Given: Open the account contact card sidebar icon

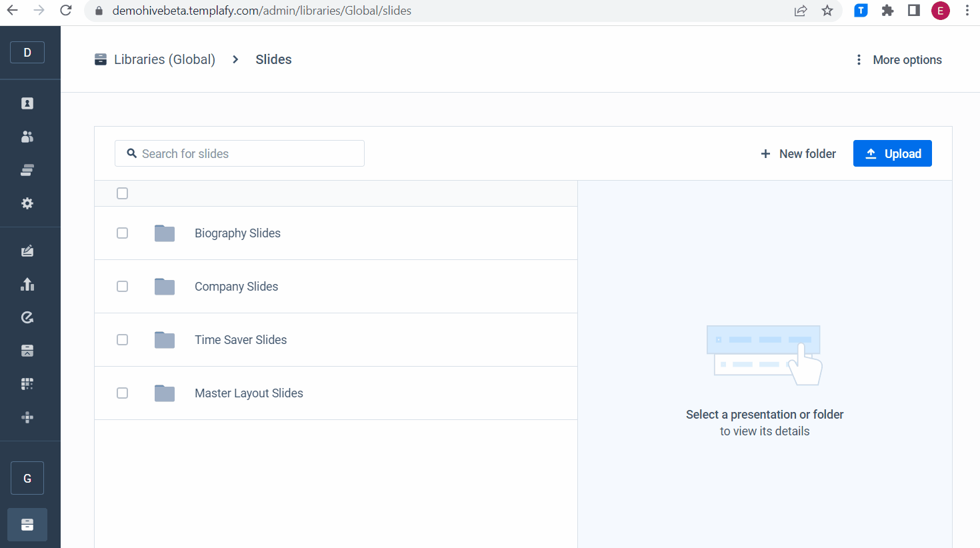Looking at the screenshot, I should [x=27, y=103].
